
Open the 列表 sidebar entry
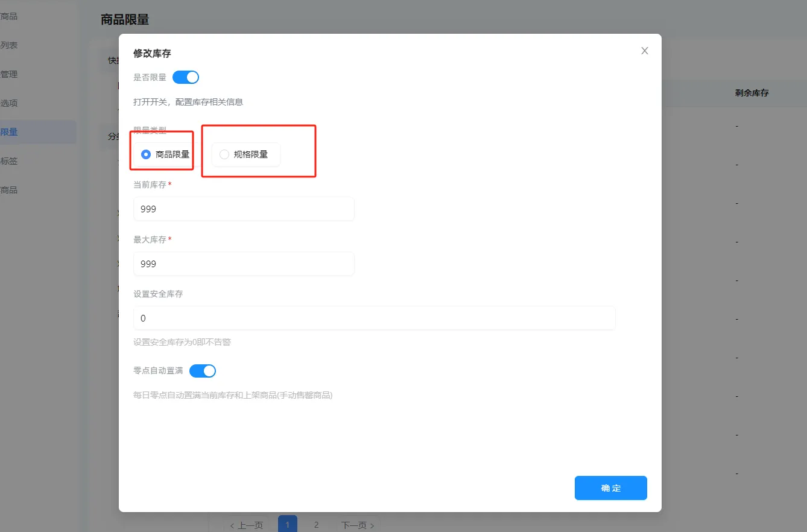(x=10, y=45)
